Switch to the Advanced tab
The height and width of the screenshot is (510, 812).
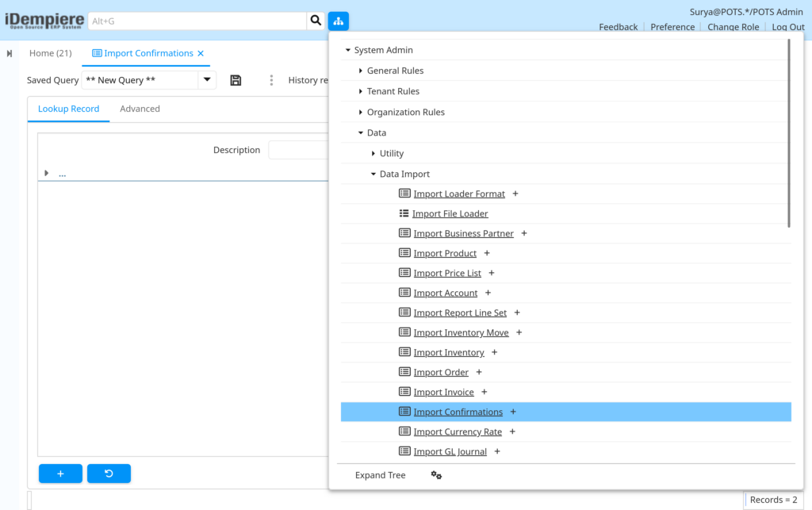point(140,109)
